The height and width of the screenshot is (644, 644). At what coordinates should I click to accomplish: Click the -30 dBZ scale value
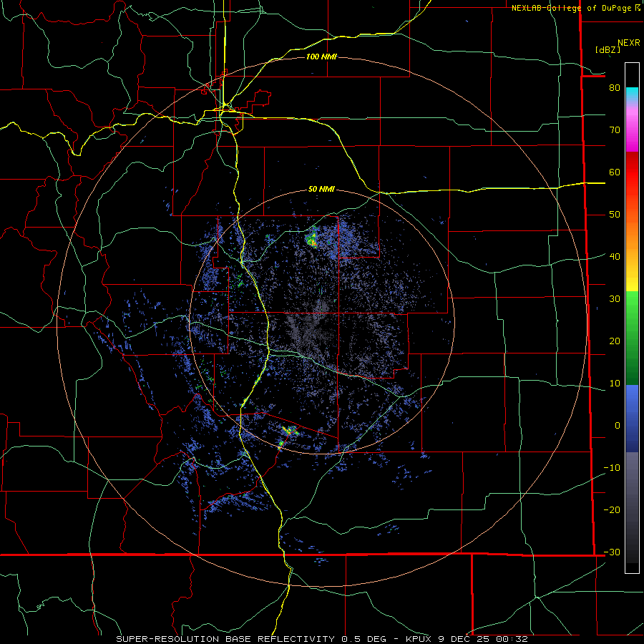(x=612, y=552)
